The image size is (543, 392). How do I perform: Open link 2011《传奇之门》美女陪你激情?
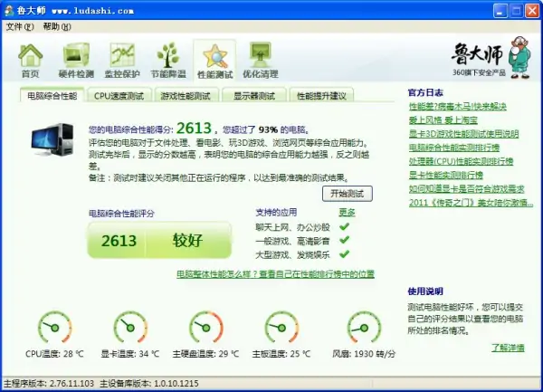point(471,203)
